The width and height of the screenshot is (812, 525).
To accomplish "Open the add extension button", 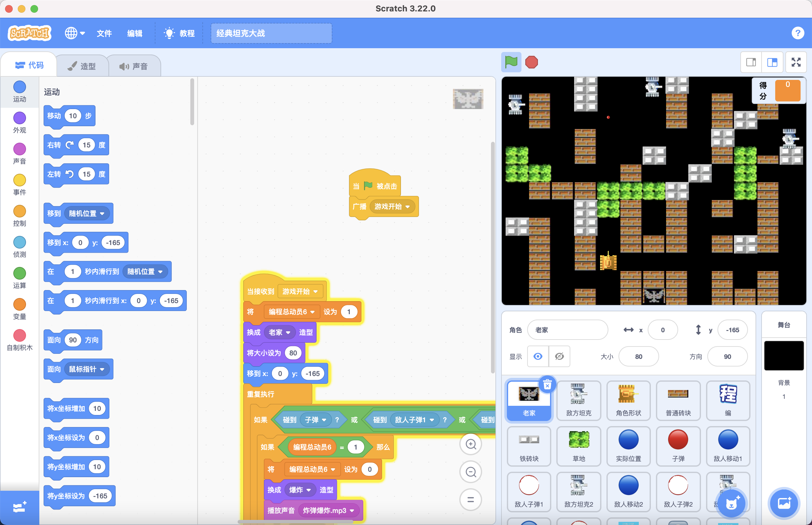I will 19,507.
